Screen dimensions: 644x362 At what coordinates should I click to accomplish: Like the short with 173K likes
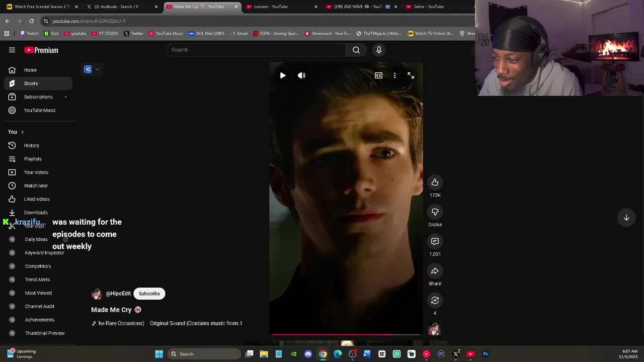click(435, 183)
